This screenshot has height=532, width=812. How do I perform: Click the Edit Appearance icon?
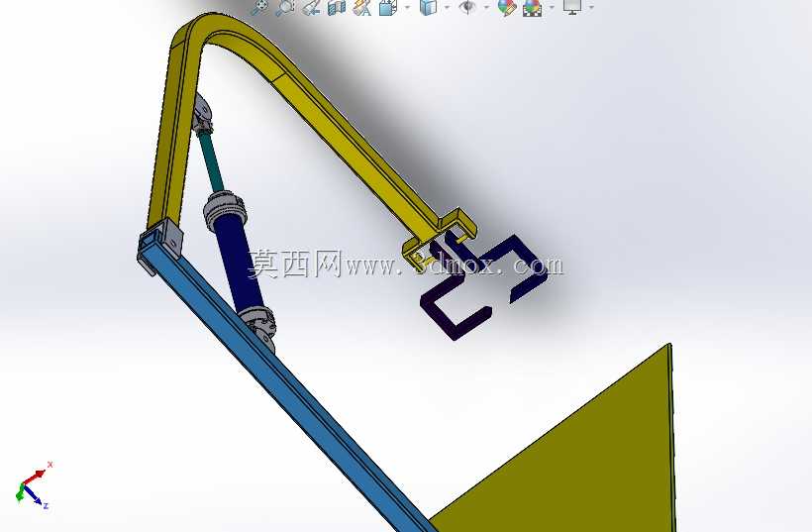coord(507,7)
